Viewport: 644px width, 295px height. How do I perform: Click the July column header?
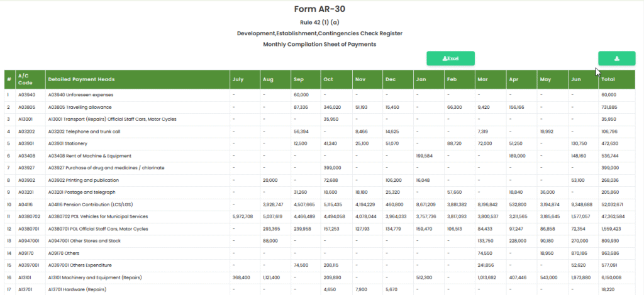click(x=238, y=79)
